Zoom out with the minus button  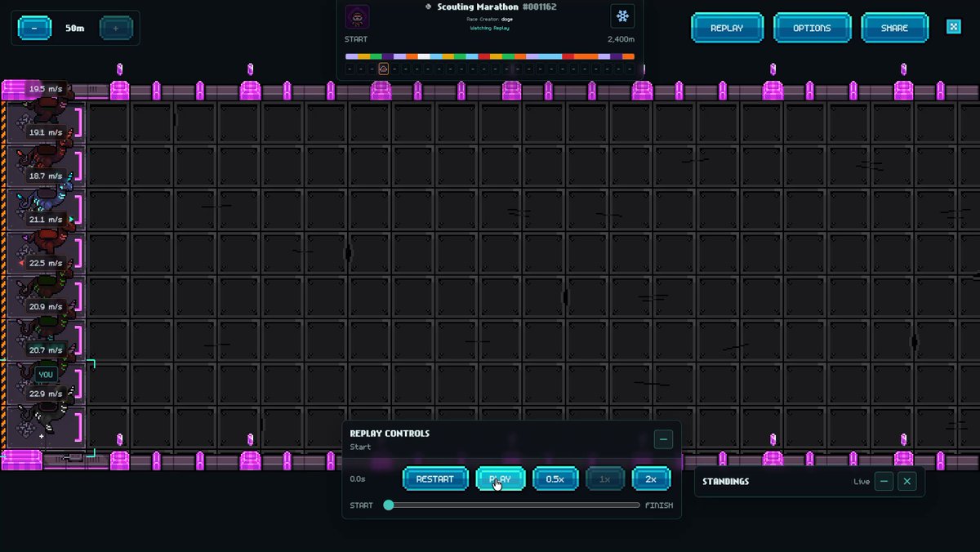click(x=34, y=28)
